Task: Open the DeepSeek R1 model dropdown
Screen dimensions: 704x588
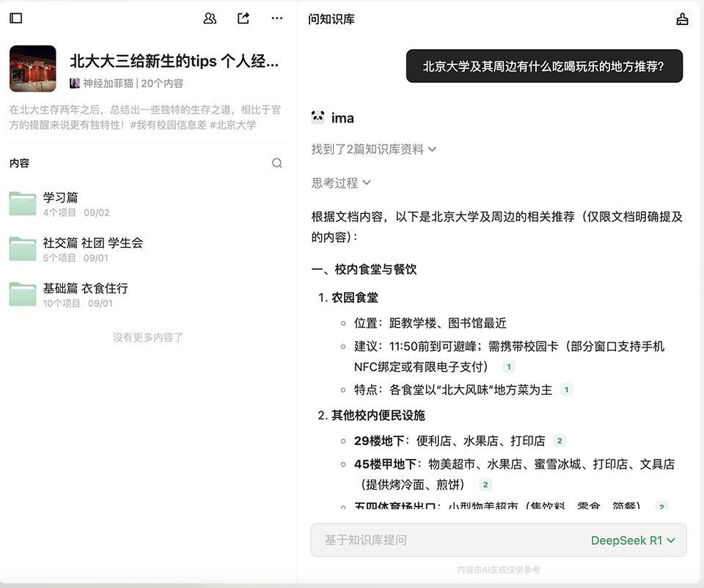Action: [633, 540]
